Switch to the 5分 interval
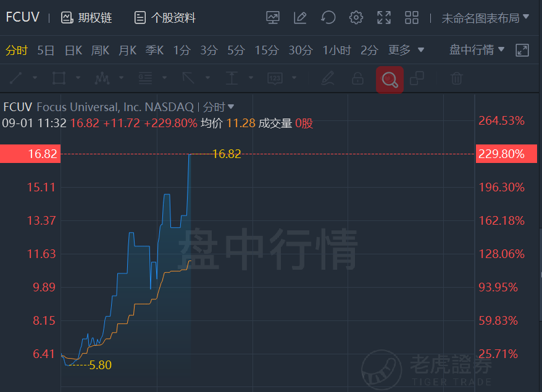 pos(236,51)
